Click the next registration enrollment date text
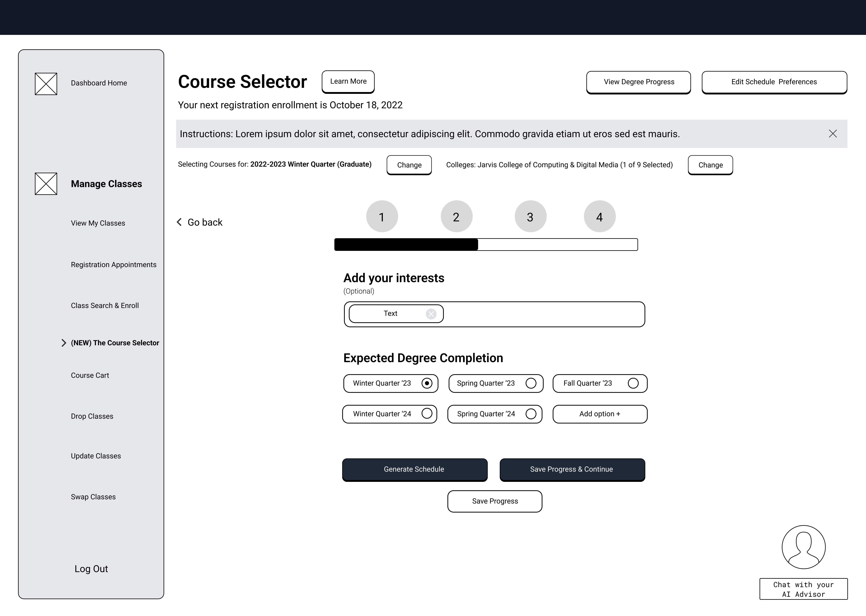Screen dimensions: 866x616 (x=290, y=105)
